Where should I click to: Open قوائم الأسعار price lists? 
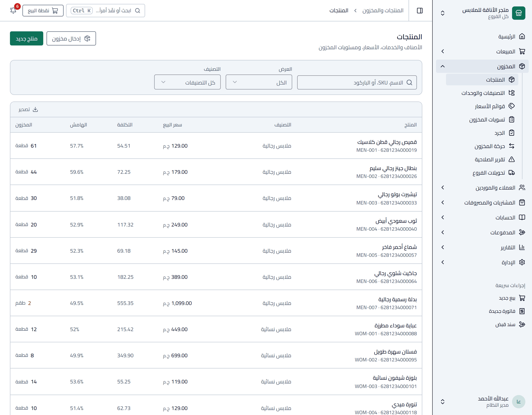[482, 106]
